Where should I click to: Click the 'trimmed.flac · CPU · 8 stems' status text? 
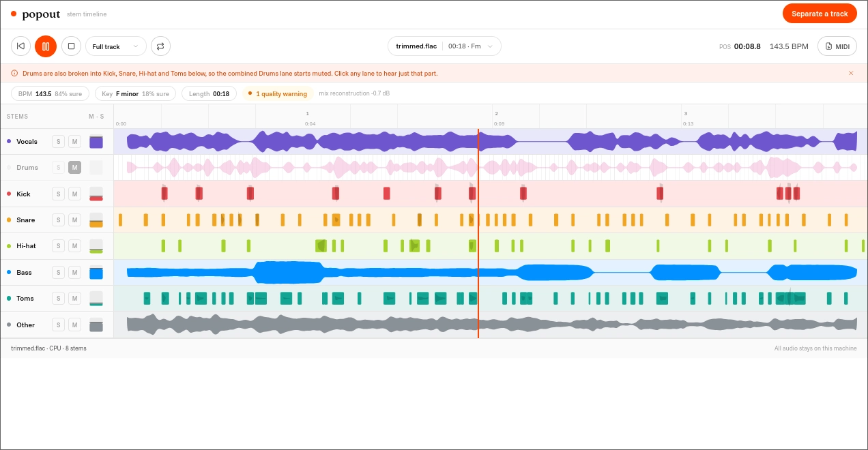48,348
